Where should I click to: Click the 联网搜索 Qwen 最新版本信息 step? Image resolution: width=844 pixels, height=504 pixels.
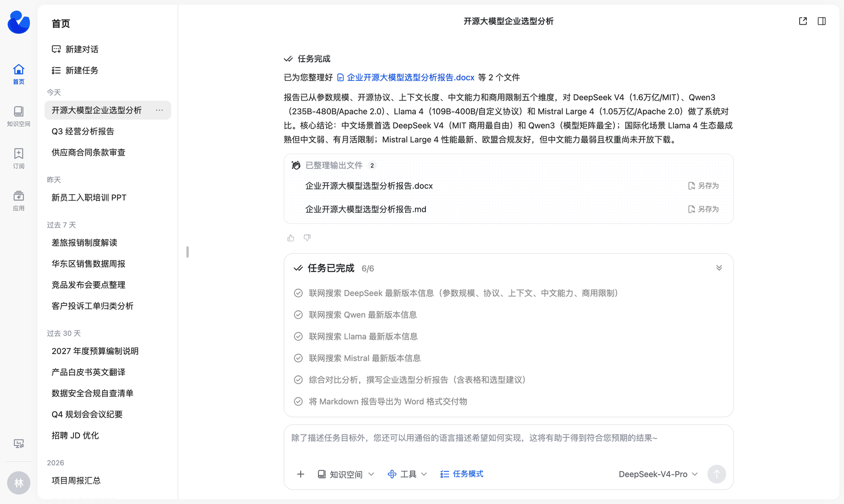pyautogui.click(x=363, y=315)
